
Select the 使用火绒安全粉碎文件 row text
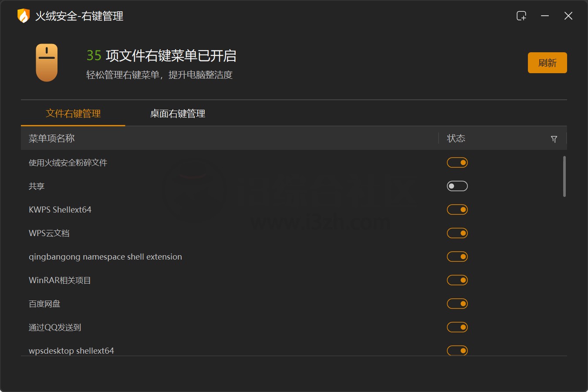(68, 163)
